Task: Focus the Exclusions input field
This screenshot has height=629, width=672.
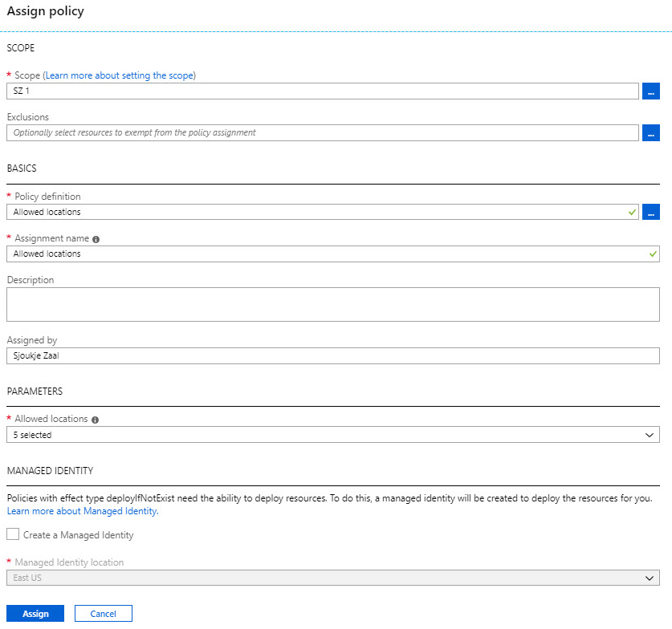Action: [x=323, y=133]
